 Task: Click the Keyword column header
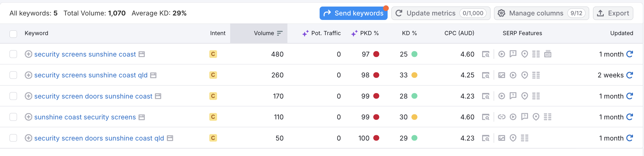pyautogui.click(x=36, y=33)
